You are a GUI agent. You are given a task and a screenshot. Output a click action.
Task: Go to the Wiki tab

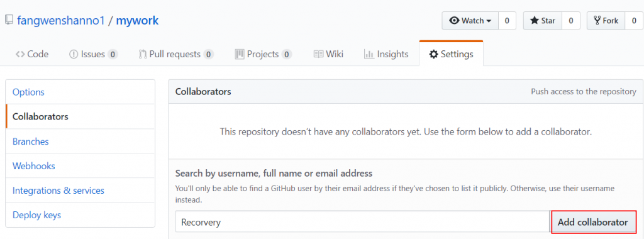click(328, 54)
